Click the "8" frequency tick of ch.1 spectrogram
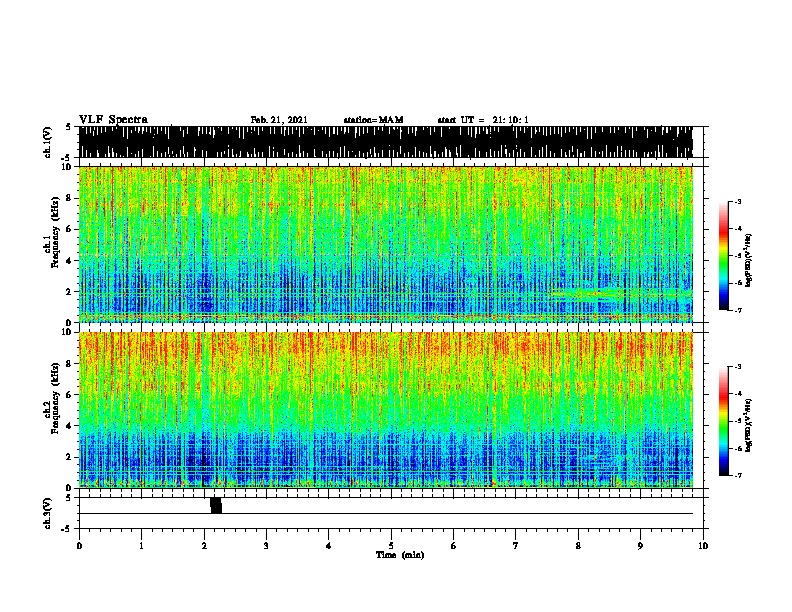 click(x=71, y=198)
